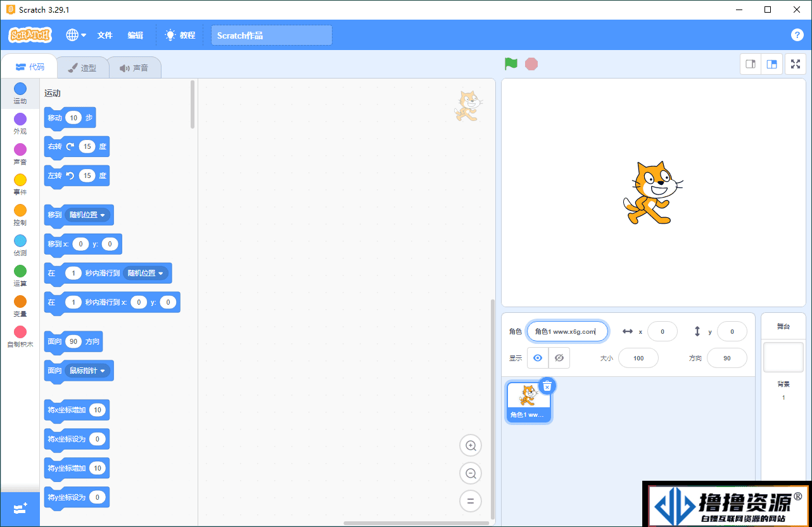This screenshot has height=527, width=812.
Task: Select the 侦测 light blue category
Action: pos(20,244)
